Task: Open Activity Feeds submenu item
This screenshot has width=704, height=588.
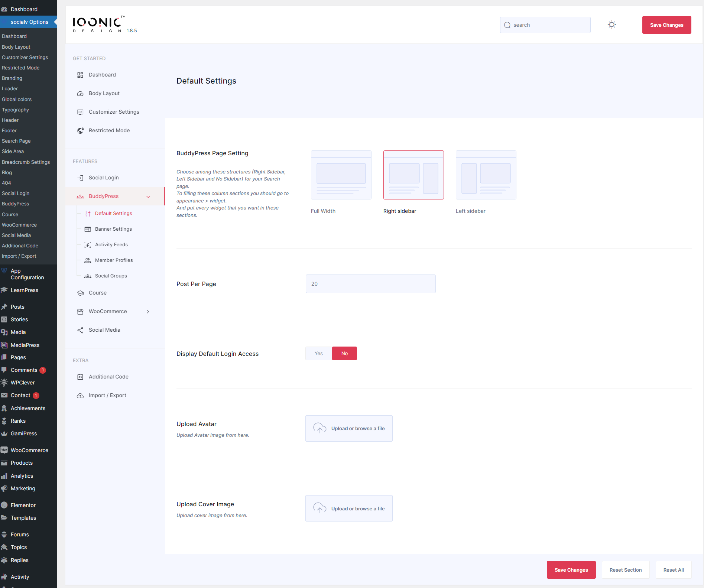Action: (x=111, y=245)
